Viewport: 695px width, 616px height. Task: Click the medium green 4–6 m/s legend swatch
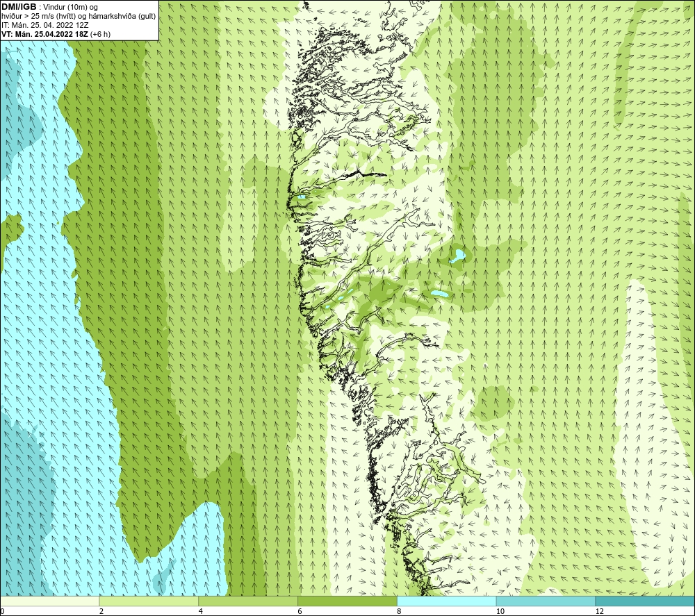pyautogui.click(x=248, y=601)
